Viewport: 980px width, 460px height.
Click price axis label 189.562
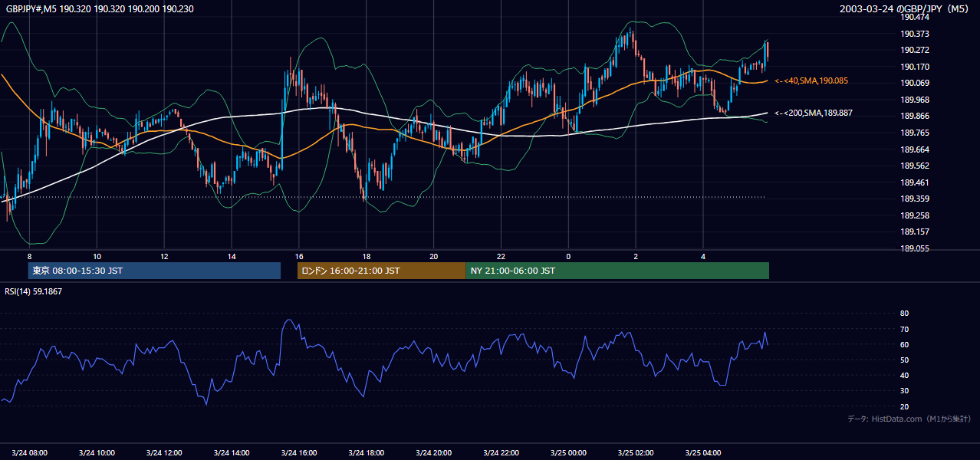(x=914, y=166)
